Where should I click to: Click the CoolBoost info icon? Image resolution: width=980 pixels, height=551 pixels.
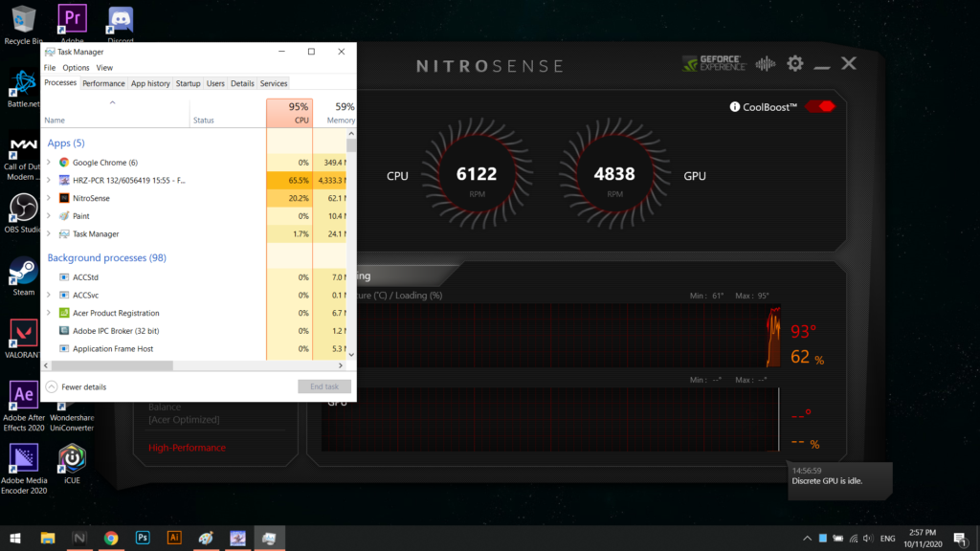[734, 107]
